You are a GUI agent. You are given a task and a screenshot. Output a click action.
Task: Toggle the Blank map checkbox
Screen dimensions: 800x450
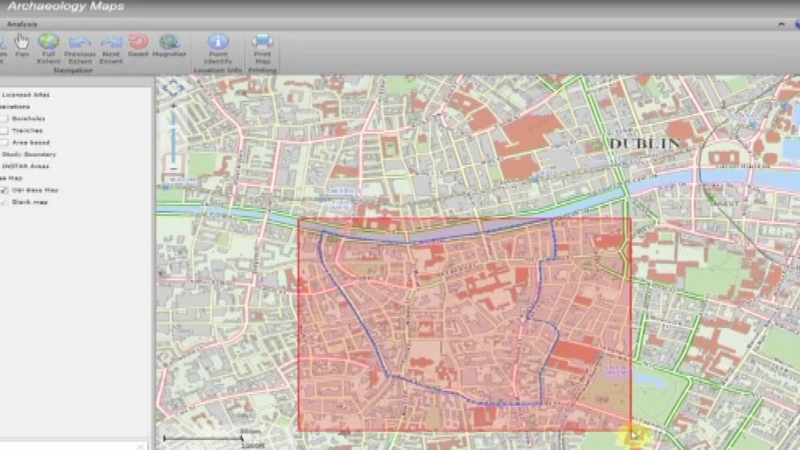click(x=5, y=201)
